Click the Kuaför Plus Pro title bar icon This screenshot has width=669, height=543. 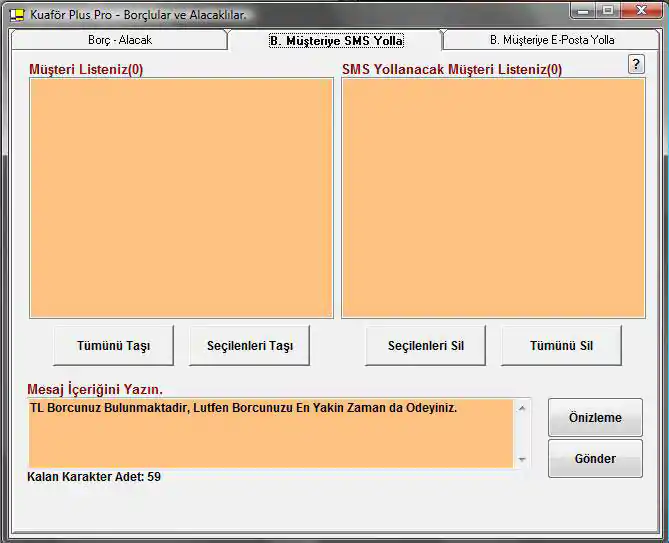[16, 15]
